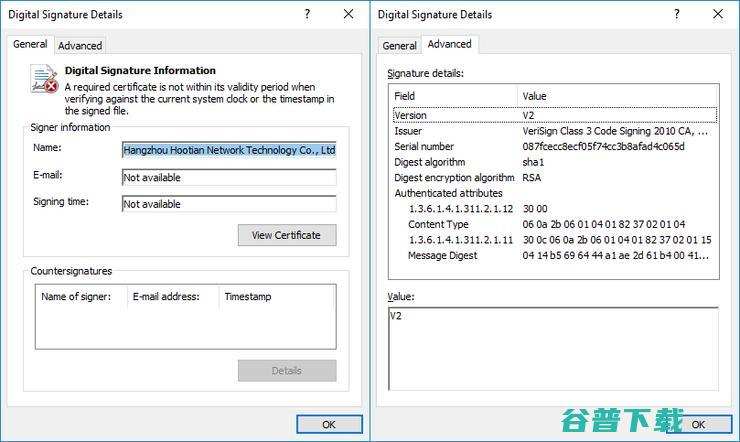Select the Issuer row
Screen dimensions: 740x442
click(555, 131)
